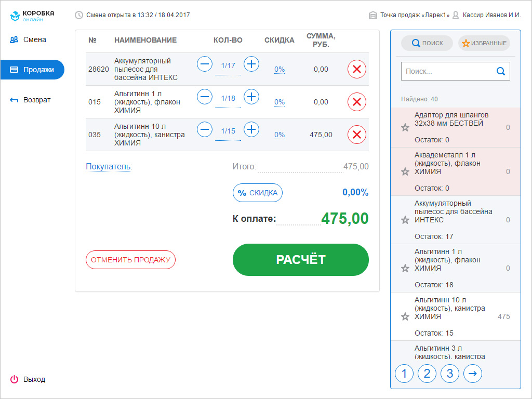Click the next page arrow button

[473, 374]
